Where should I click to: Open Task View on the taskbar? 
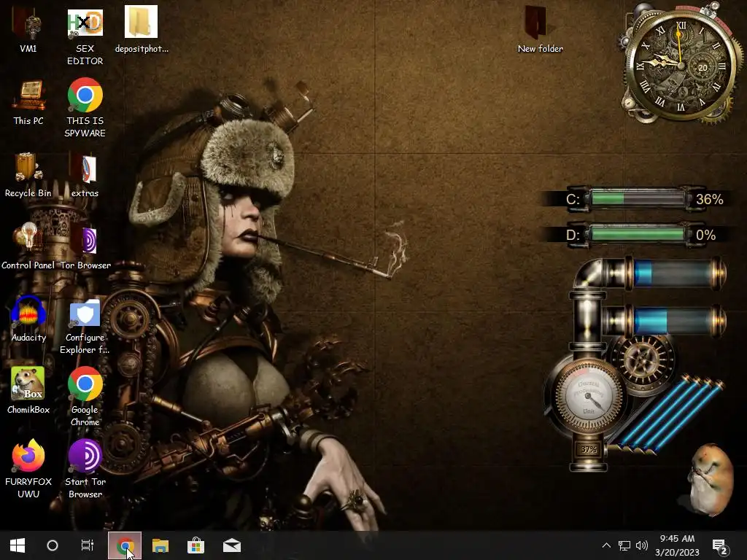88,545
